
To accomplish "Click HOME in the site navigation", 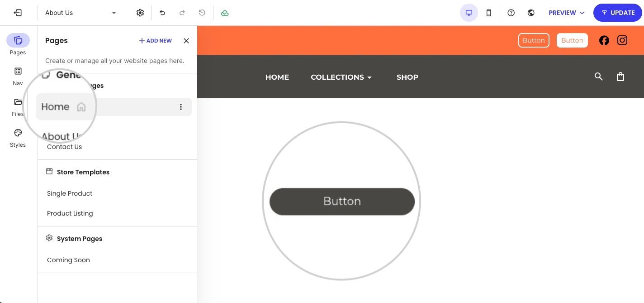I will [x=277, y=77].
